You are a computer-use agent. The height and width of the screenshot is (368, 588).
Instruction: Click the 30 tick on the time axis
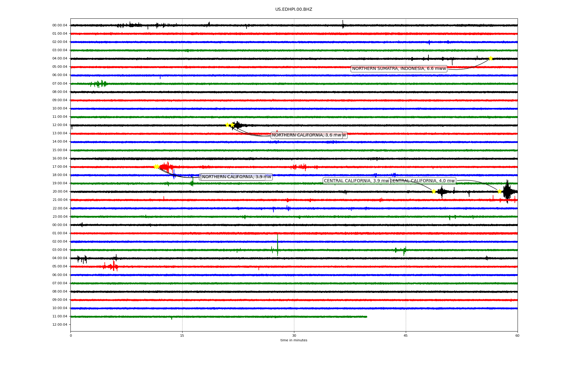click(x=294, y=335)
